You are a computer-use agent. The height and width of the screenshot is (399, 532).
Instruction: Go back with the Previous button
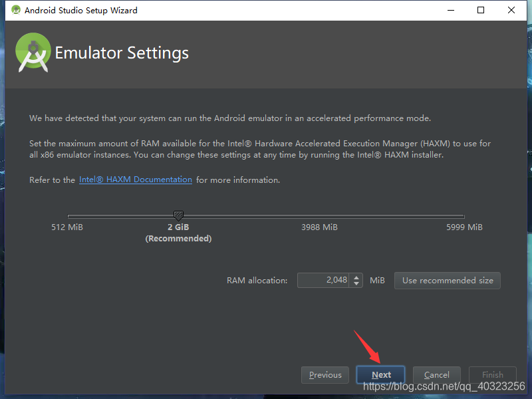point(325,374)
